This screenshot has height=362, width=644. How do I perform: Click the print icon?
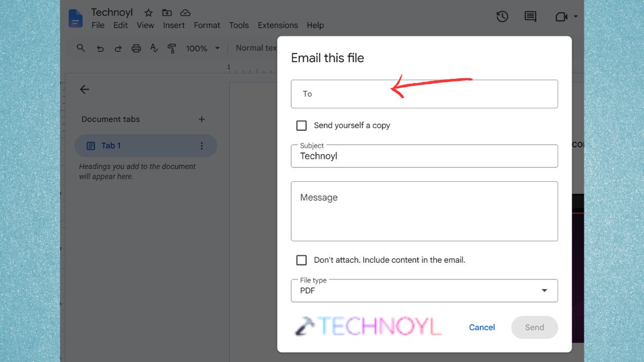[136, 48]
